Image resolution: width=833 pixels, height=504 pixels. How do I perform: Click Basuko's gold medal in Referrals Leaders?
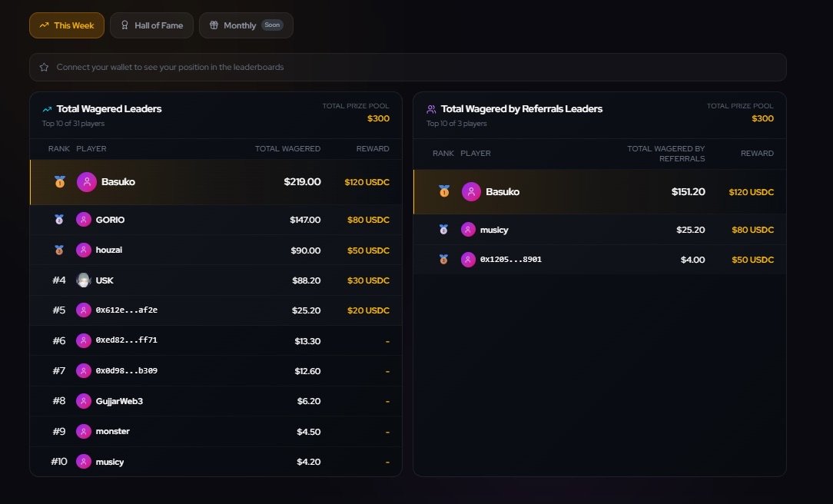pyautogui.click(x=444, y=191)
